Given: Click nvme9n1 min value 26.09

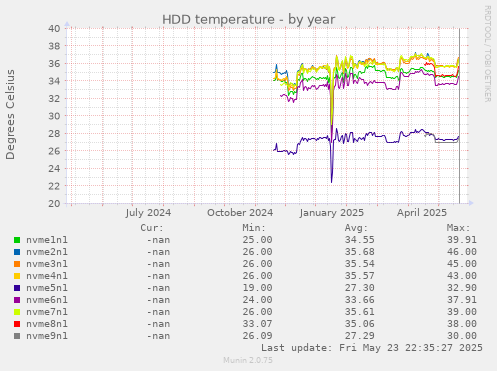Looking at the screenshot, I should click(257, 336).
